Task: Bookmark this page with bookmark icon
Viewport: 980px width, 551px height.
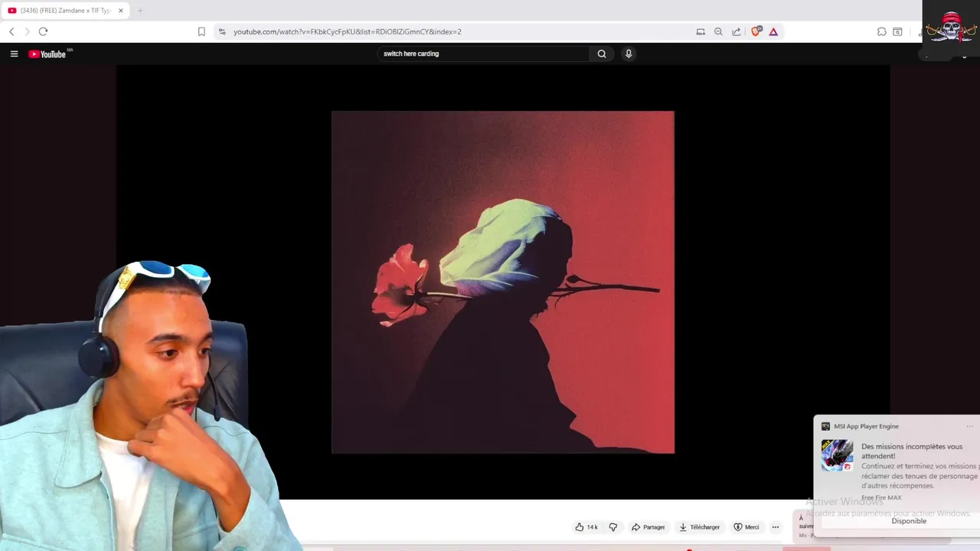Action: (x=201, y=31)
